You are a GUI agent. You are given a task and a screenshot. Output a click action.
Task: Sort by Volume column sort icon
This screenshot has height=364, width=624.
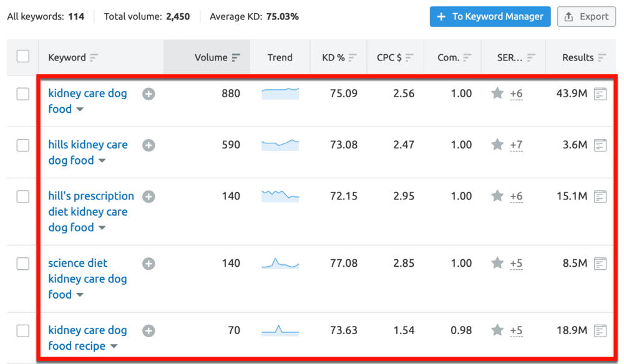pos(236,57)
